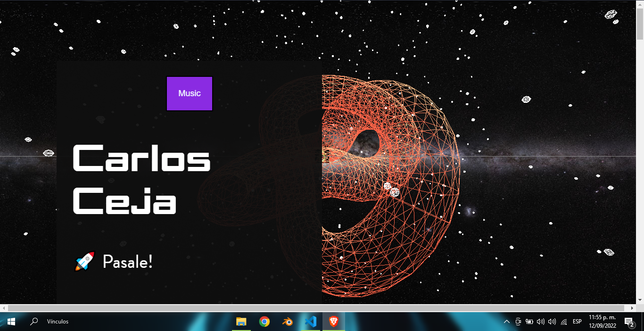Open the Windows Start menu

point(10,322)
